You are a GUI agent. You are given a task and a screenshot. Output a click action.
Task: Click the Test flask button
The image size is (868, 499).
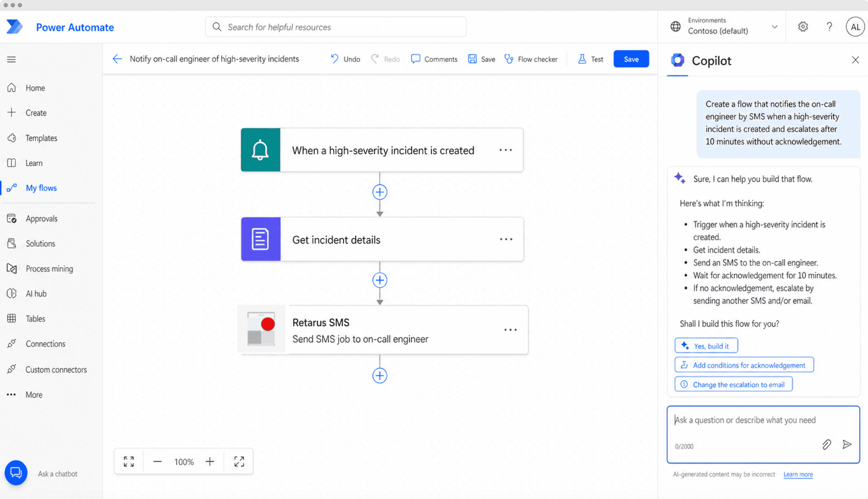pos(590,59)
